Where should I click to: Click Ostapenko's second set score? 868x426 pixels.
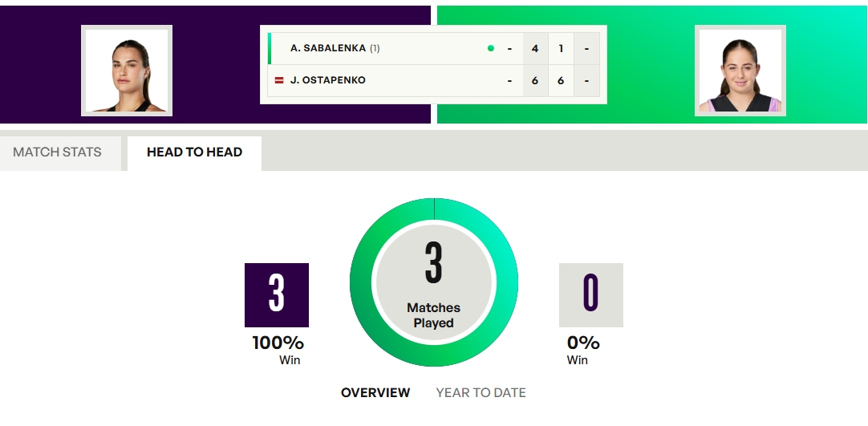pyautogui.click(x=561, y=80)
